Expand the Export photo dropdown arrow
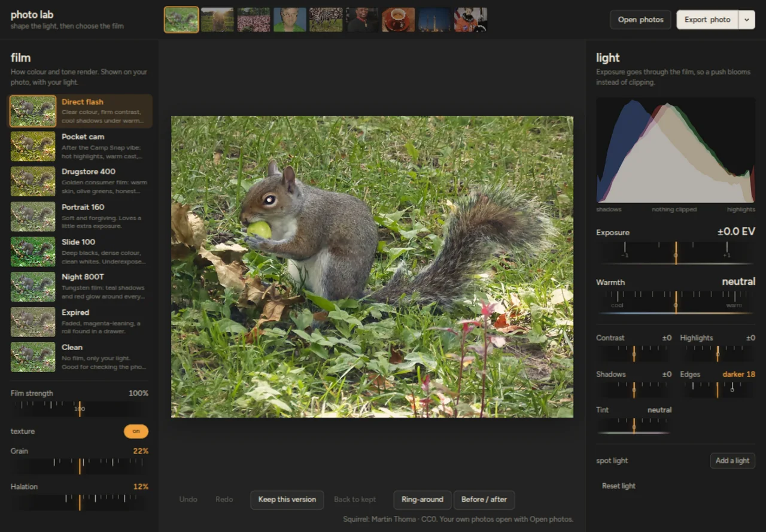This screenshot has width=766, height=532. point(747,20)
